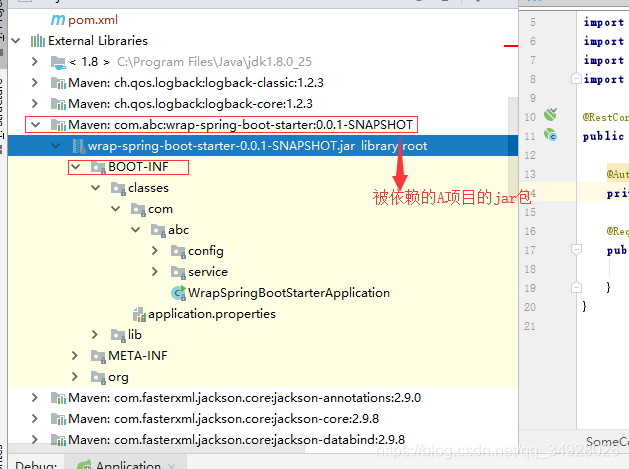Expand the logback-core Maven library
Viewport: 629px width, 469px height.
click(x=35, y=104)
